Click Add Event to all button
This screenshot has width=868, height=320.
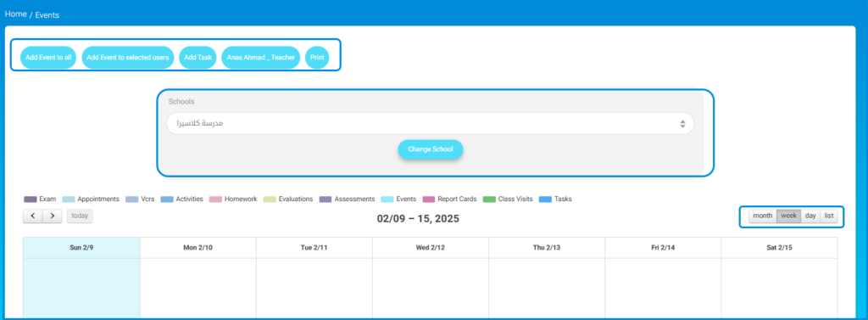pyautogui.click(x=48, y=58)
